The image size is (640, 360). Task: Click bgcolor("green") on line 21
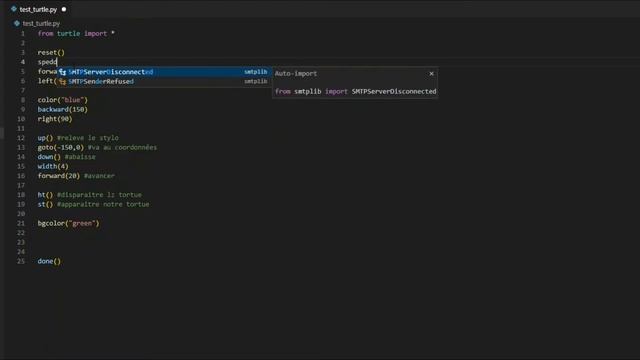69,223
